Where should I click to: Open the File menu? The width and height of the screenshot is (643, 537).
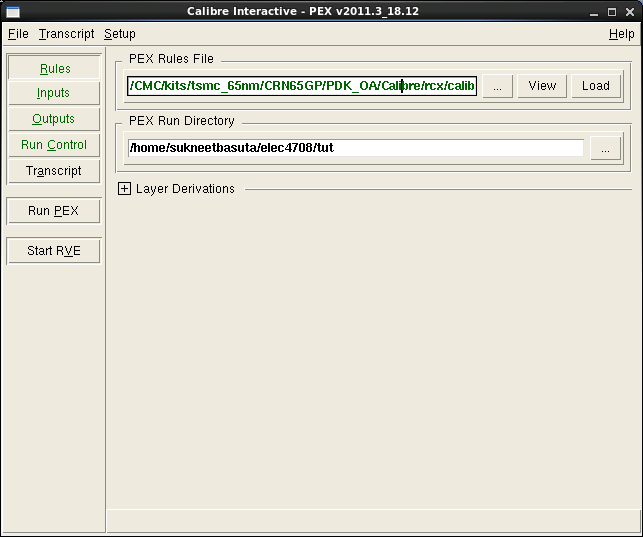(x=18, y=34)
